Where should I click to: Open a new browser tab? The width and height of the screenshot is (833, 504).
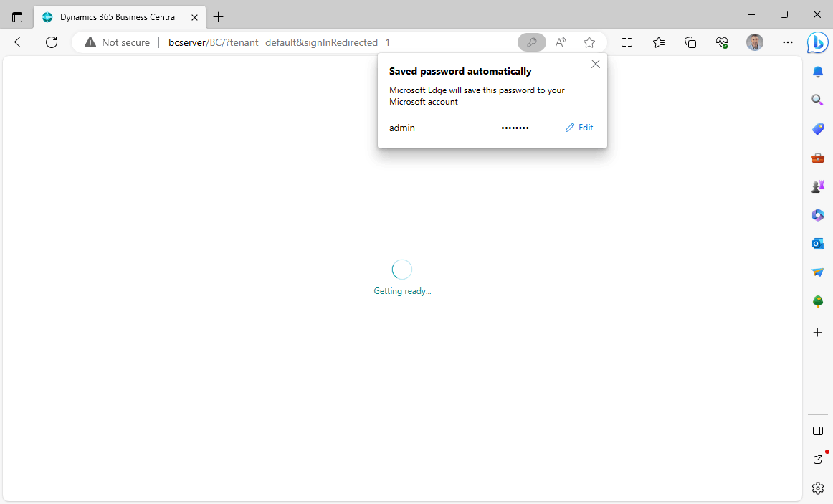tap(219, 17)
